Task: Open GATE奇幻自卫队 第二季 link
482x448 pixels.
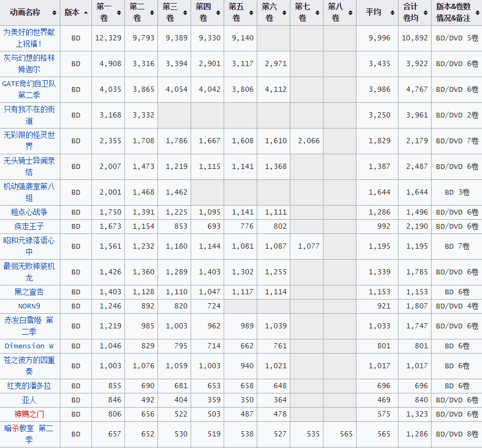Action: (29, 89)
